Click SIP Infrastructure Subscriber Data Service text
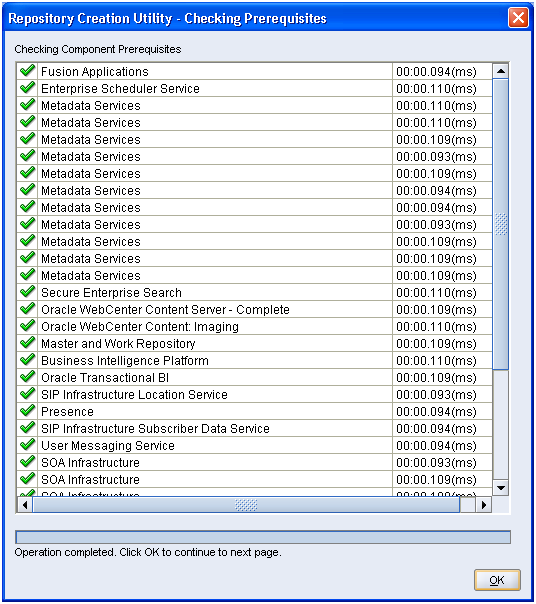The image size is (536, 604). tap(155, 428)
